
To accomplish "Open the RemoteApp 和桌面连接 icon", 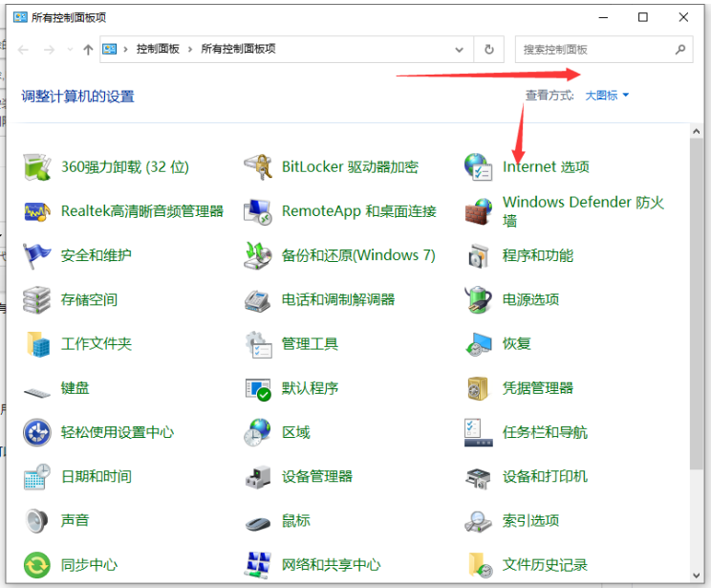I will click(258, 211).
